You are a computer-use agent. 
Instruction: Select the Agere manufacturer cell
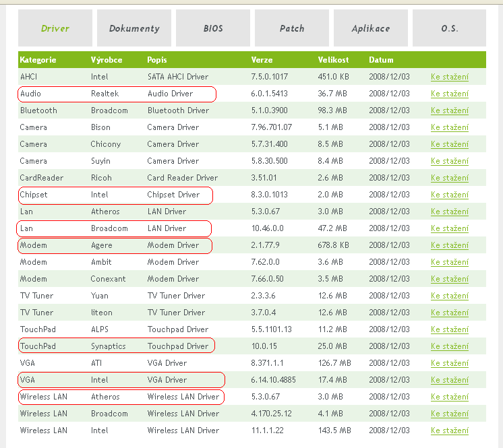click(x=102, y=245)
